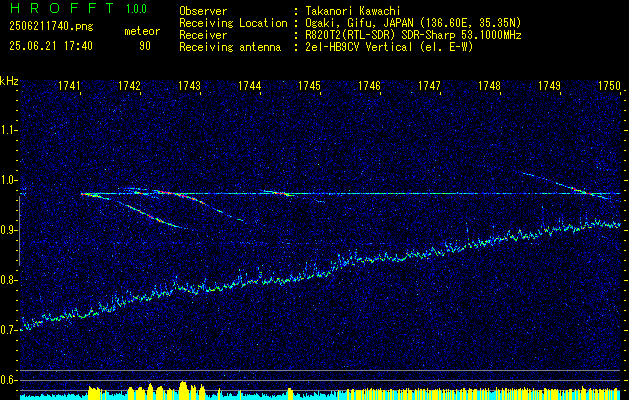Click the Observer field label
The width and height of the screenshot is (629, 400).
point(203,11)
